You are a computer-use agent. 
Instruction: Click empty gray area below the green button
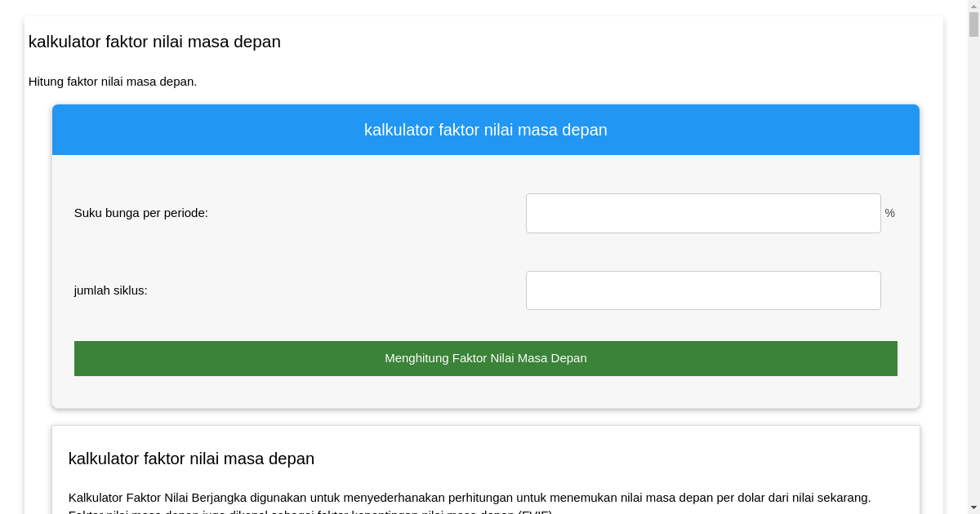pos(485,392)
